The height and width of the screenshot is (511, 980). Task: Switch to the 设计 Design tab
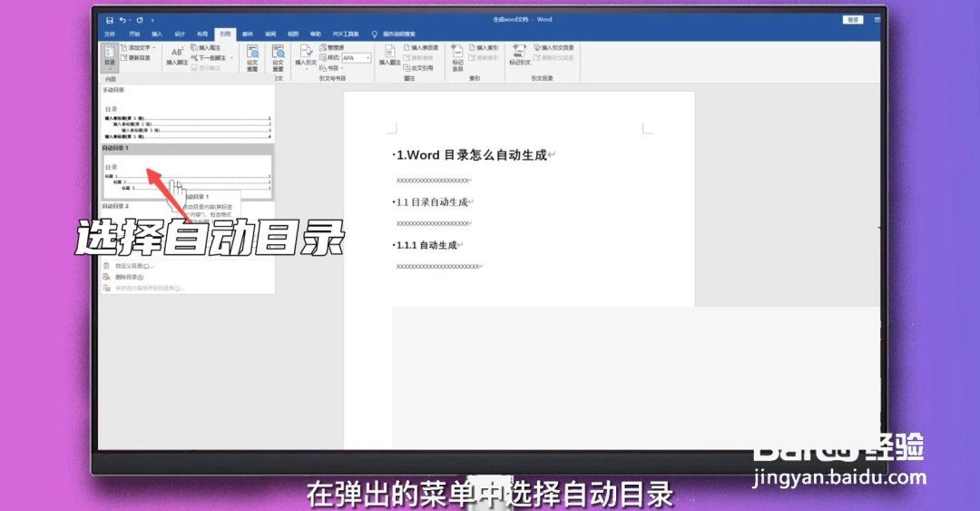[x=180, y=34]
